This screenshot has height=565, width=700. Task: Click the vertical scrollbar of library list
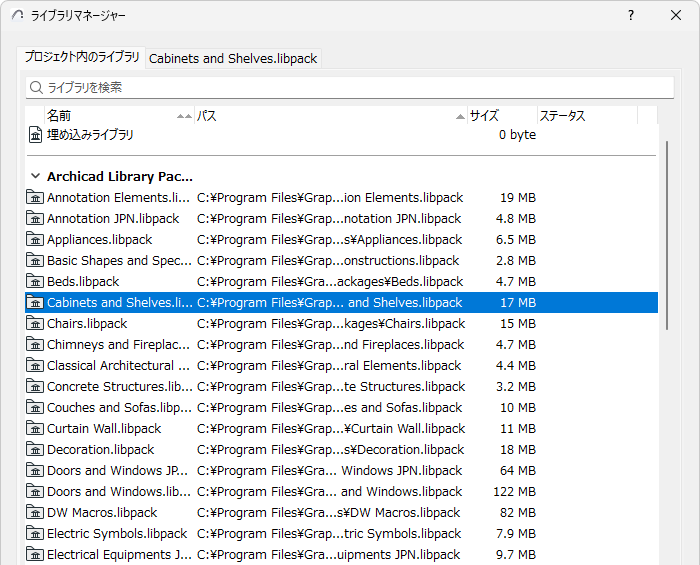[667, 235]
